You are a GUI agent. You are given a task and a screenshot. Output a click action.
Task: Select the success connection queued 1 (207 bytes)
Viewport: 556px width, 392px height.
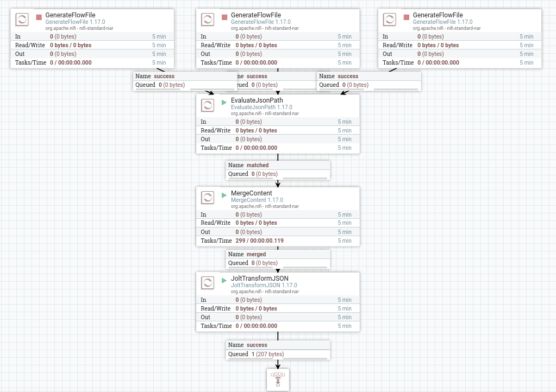click(278, 350)
